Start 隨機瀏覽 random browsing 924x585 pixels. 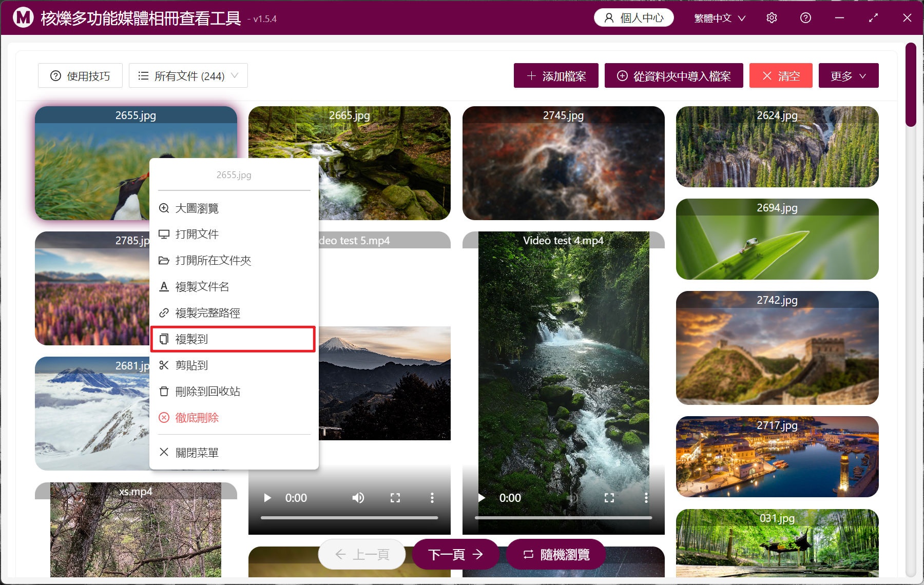point(556,554)
